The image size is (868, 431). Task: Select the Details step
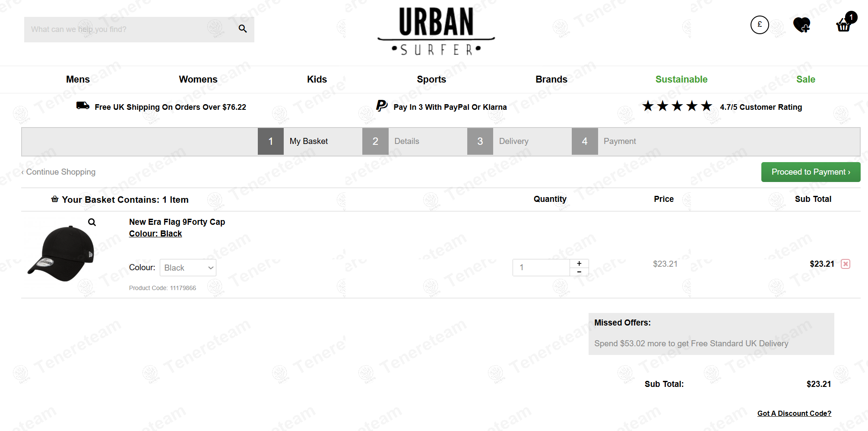coord(391,141)
